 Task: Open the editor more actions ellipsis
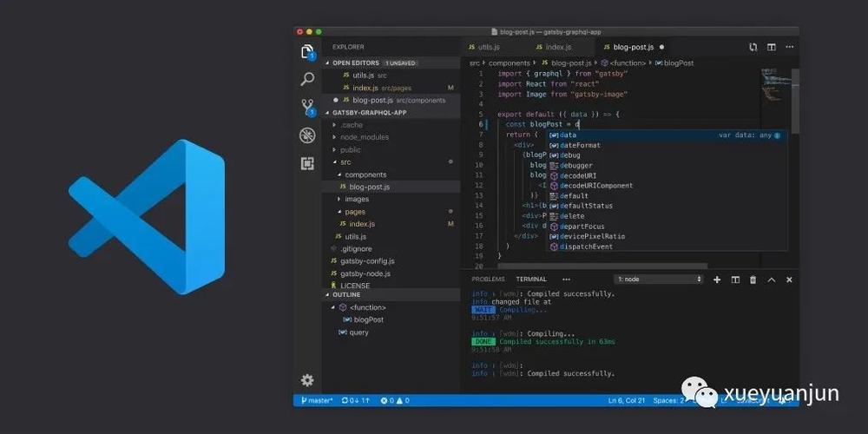point(790,48)
